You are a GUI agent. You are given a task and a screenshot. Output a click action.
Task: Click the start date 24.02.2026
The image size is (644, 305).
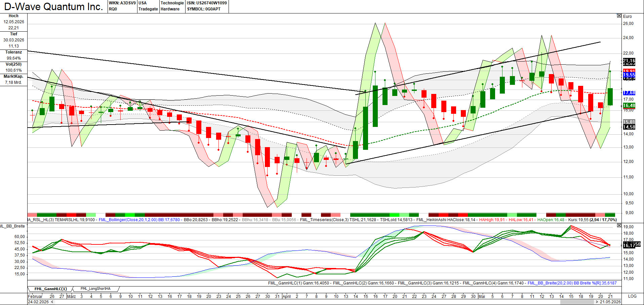point(38,302)
